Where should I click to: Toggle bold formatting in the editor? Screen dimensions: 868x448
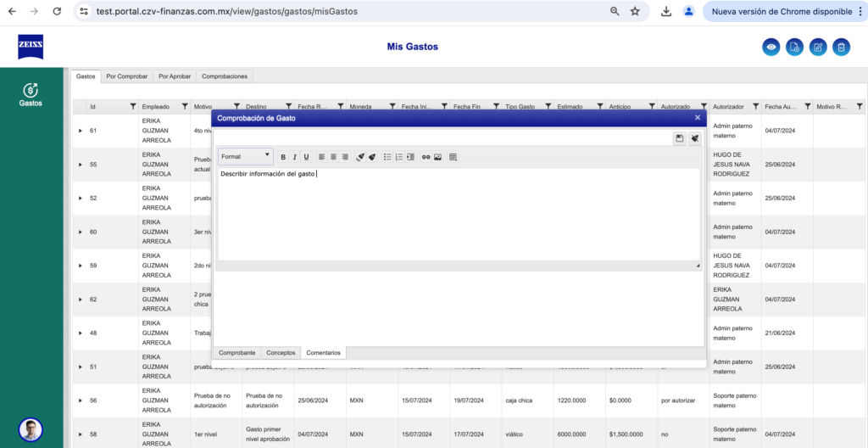[283, 157]
